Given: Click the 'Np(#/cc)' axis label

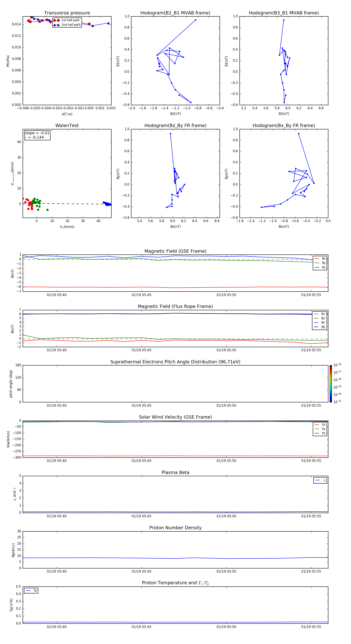Looking at the screenshot, I should tap(13, 550).
